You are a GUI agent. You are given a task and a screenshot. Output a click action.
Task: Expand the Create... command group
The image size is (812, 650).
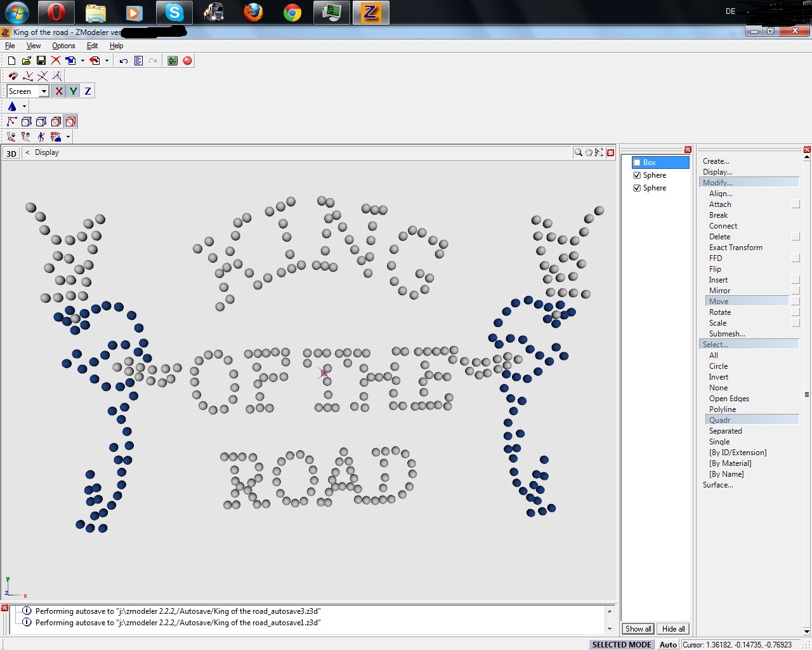[716, 161]
